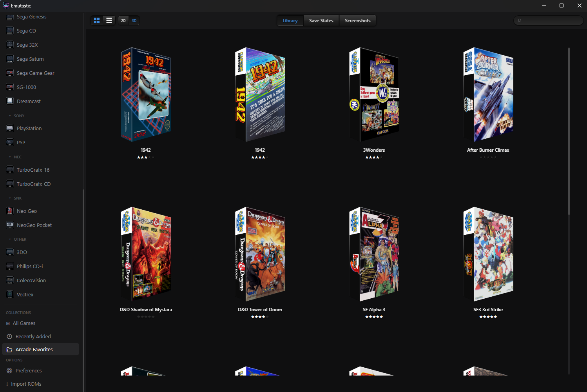Open the NeoGeo Pocket icon

[10, 225]
